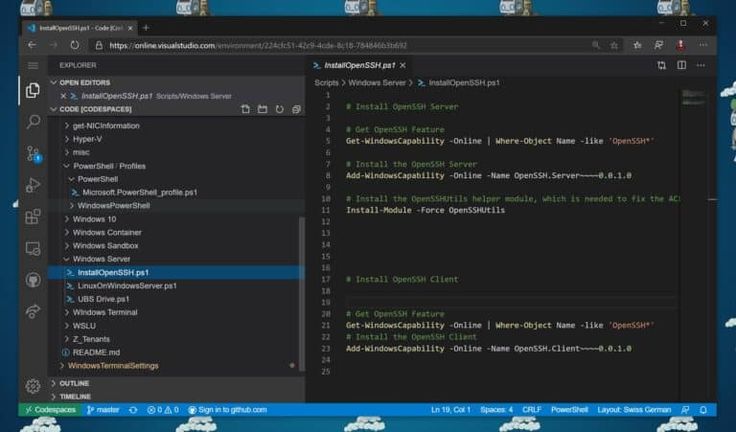Open the Explorer view in the activity bar
736x432 pixels.
[32, 90]
